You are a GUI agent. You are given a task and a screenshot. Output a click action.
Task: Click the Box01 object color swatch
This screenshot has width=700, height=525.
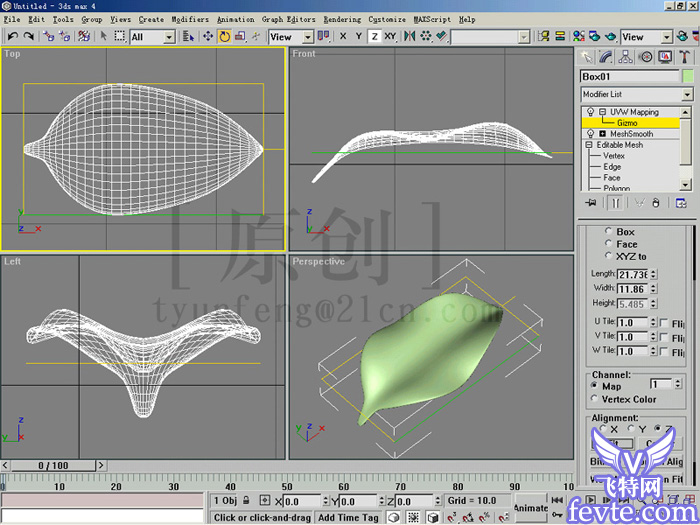point(688,76)
